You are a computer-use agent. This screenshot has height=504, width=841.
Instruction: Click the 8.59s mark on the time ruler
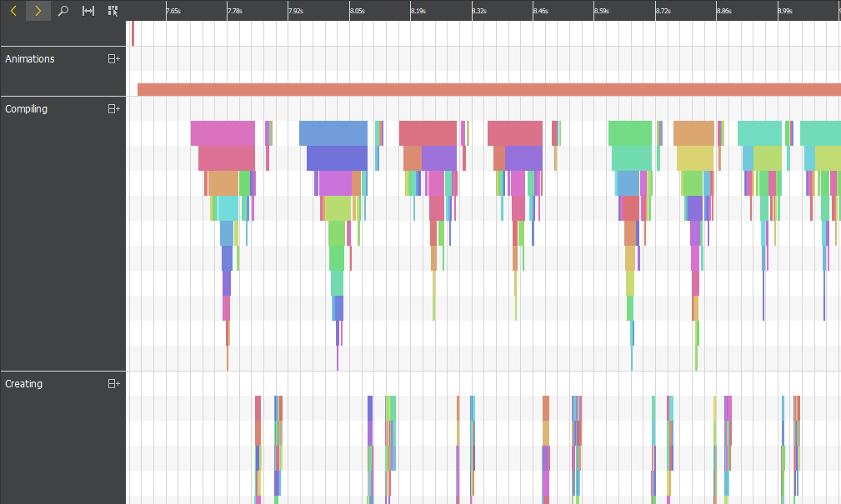[x=601, y=12]
